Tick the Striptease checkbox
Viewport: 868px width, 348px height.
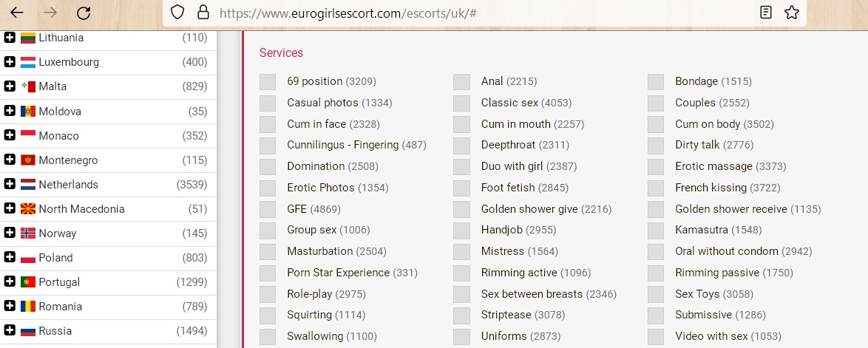point(461,315)
